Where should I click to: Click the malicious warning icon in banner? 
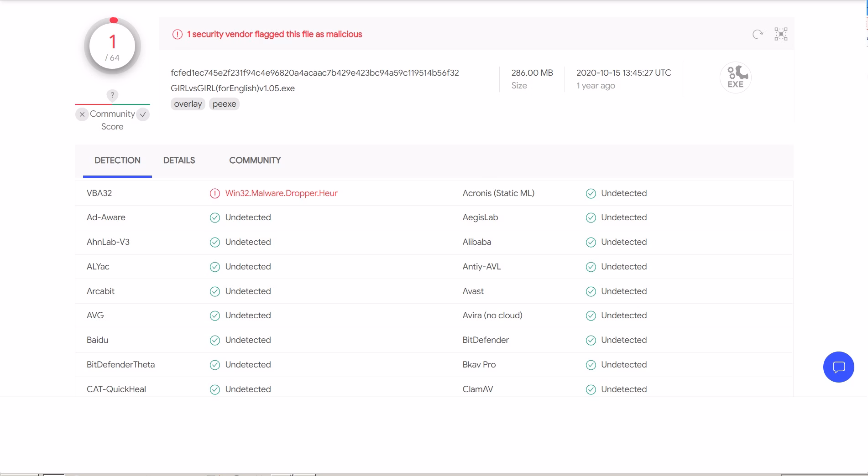coord(177,34)
